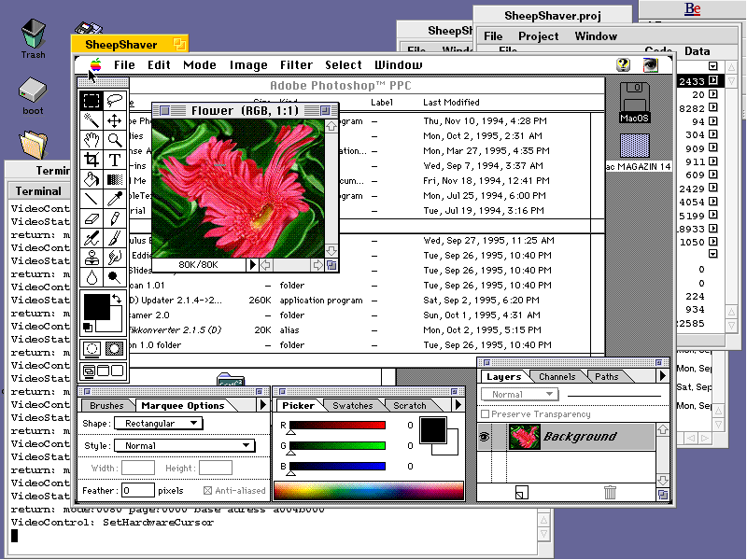Pick the Crop tool in toolbox
The height and width of the screenshot is (560, 747).
coord(92,160)
